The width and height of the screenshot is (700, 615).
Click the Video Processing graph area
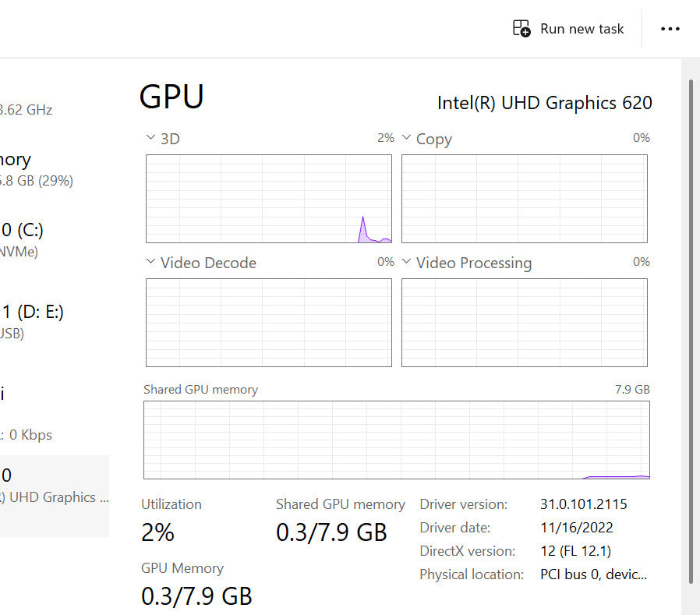[x=524, y=323]
